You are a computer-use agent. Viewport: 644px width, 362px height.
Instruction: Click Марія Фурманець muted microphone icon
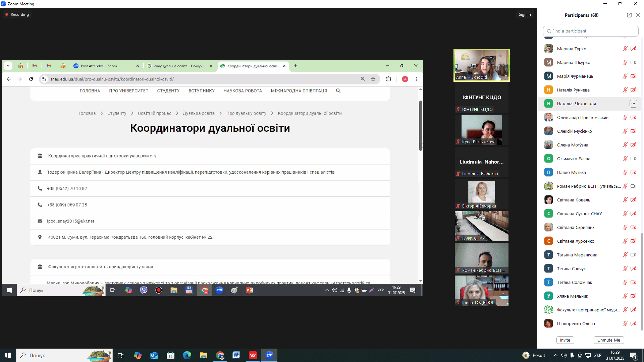[625, 76]
